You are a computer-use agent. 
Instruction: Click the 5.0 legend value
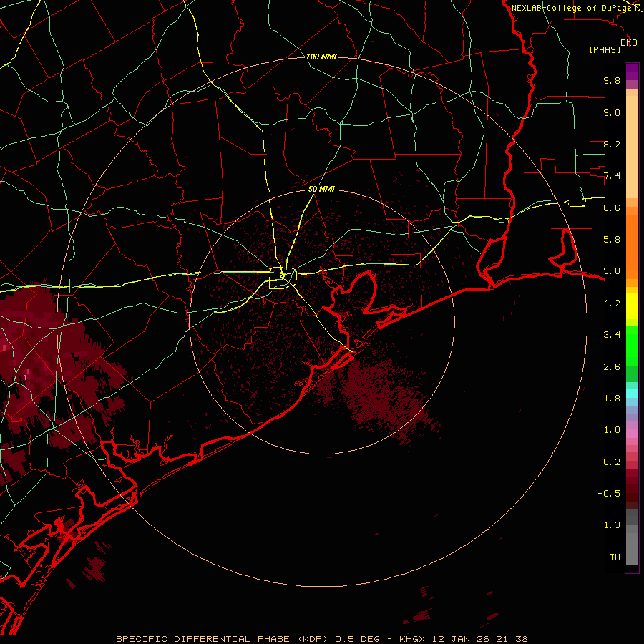tap(612, 271)
